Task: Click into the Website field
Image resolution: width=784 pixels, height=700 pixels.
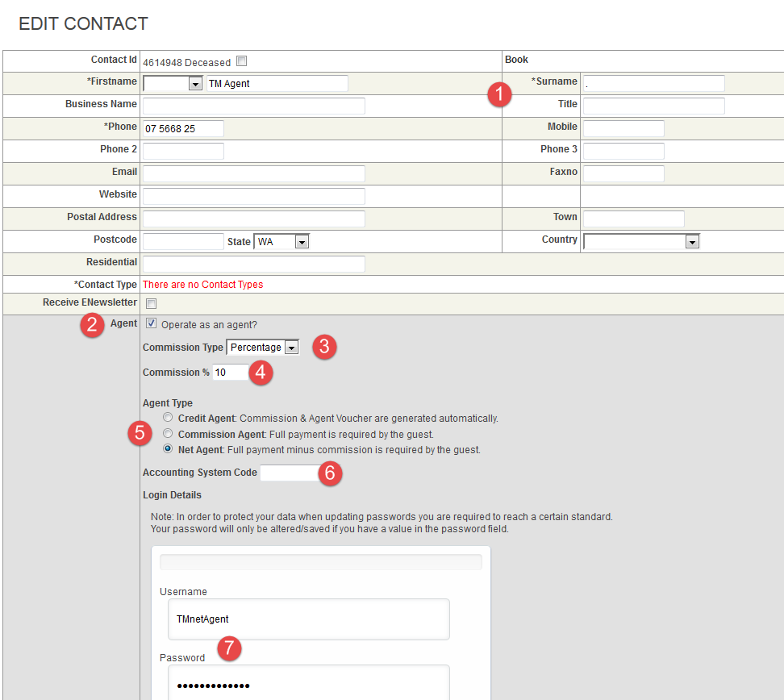Action: [254, 196]
